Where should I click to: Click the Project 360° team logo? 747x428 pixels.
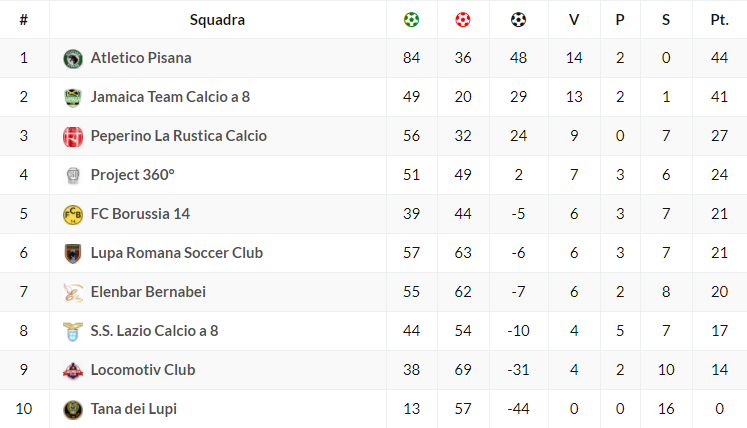72,175
